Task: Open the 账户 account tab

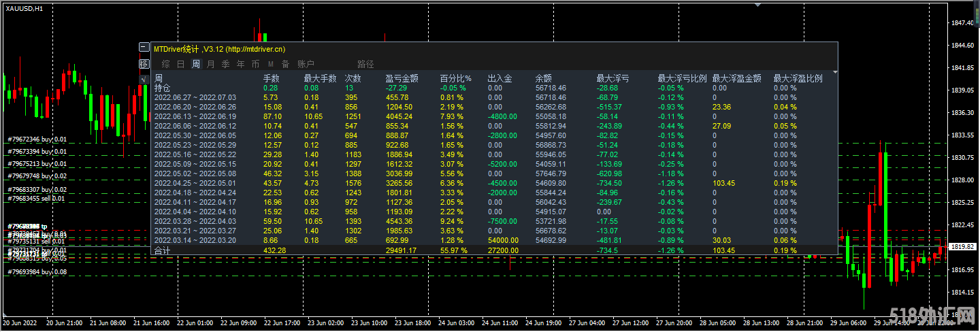Action: click(306, 64)
